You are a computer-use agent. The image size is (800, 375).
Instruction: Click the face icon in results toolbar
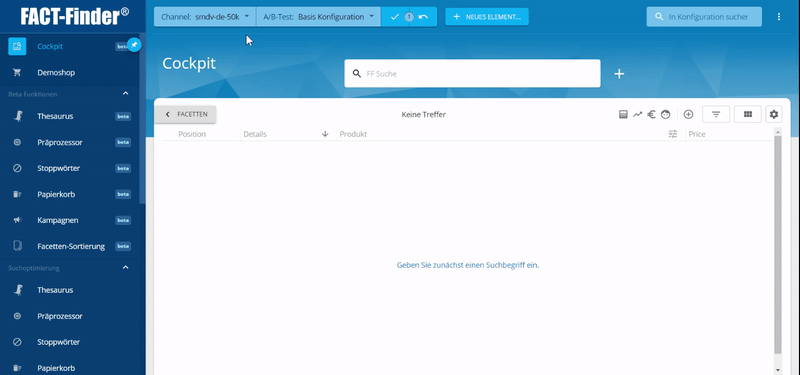(665, 115)
